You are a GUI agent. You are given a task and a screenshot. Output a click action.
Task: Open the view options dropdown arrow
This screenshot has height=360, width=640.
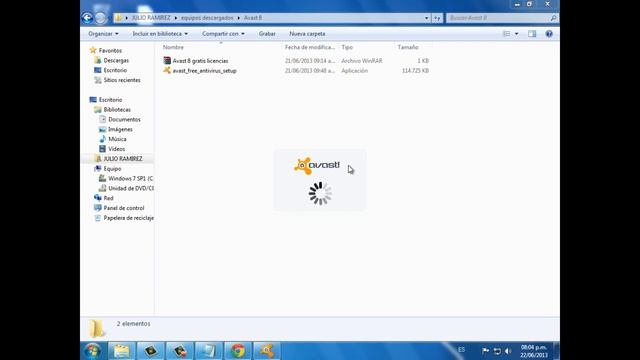(517, 34)
